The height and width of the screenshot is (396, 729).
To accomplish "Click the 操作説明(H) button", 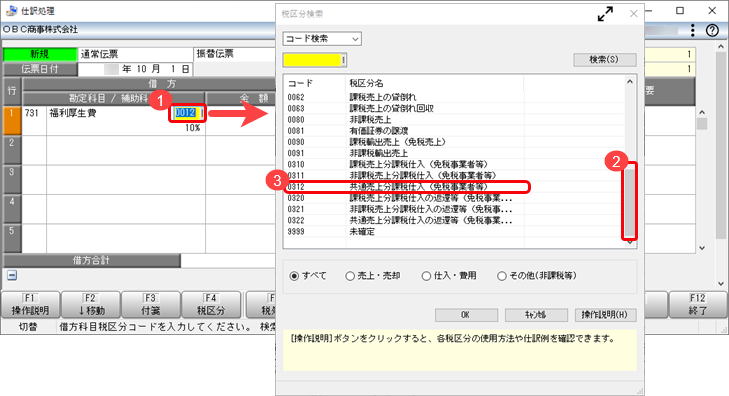I will pyautogui.click(x=605, y=315).
